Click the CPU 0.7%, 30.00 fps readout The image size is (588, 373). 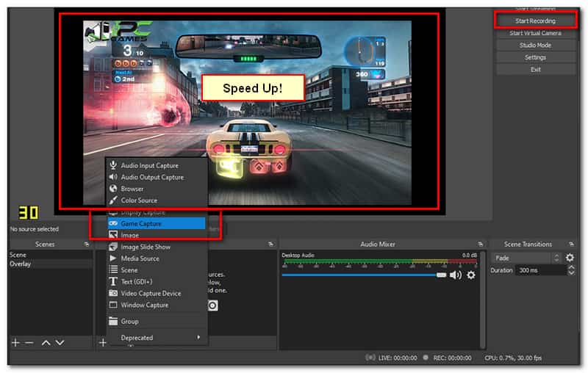tap(513, 358)
